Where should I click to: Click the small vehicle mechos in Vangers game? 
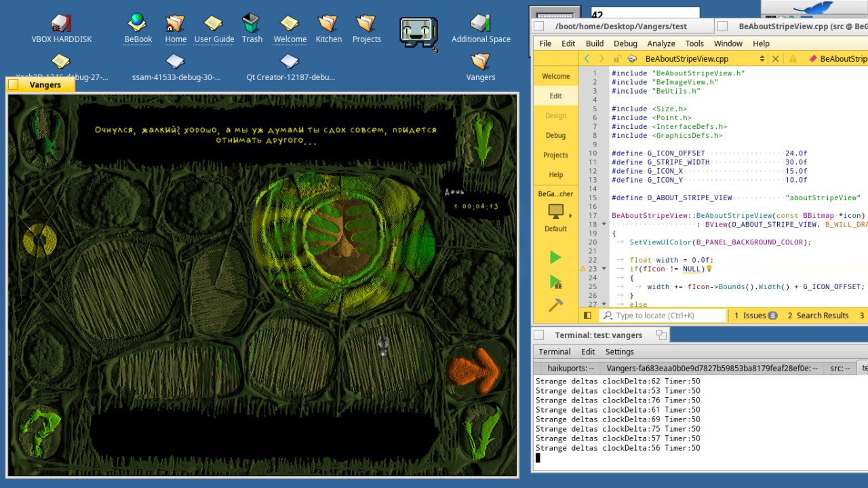(384, 345)
